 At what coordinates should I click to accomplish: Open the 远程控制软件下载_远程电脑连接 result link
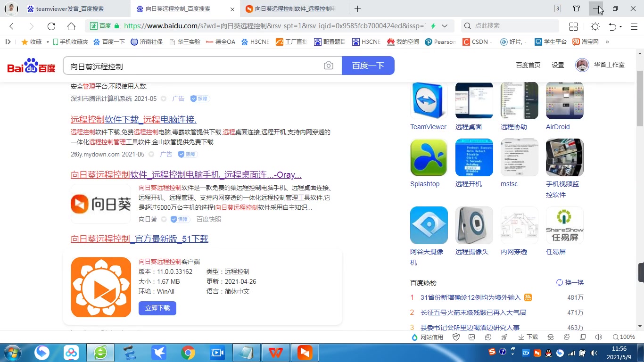point(133,119)
